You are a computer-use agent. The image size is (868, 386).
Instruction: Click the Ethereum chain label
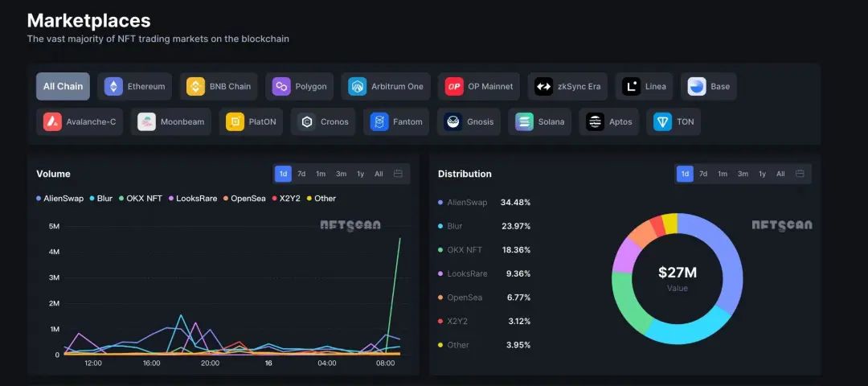tap(146, 86)
